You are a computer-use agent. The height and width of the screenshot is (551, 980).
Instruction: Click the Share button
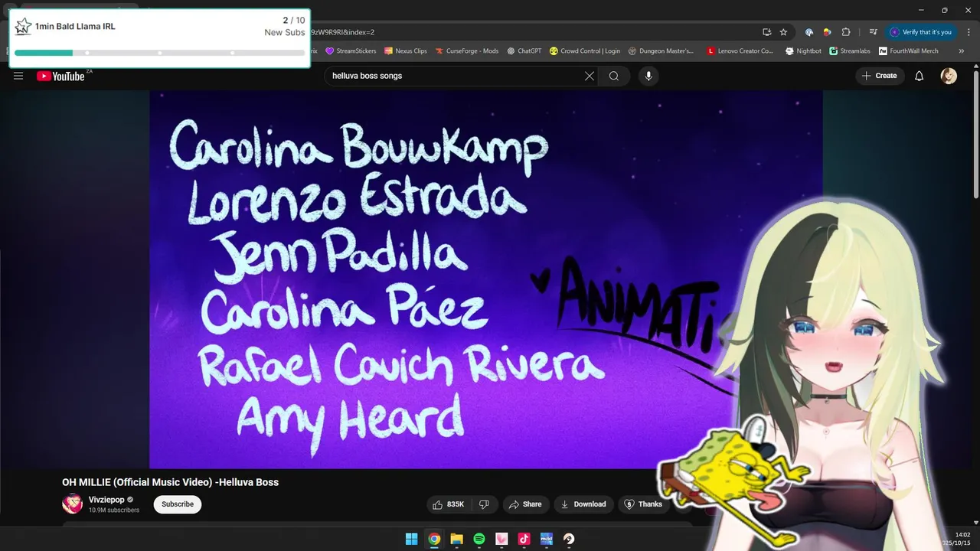point(525,504)
